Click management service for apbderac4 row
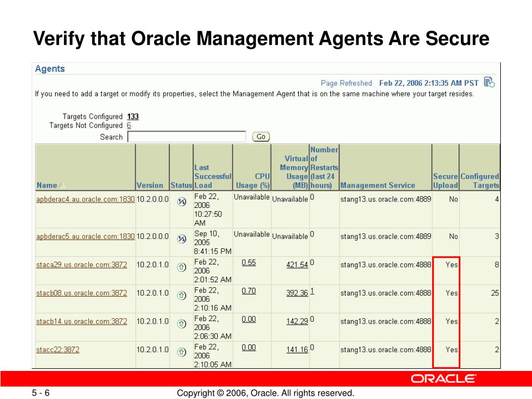532x399 pixels. tap(386, 199)
